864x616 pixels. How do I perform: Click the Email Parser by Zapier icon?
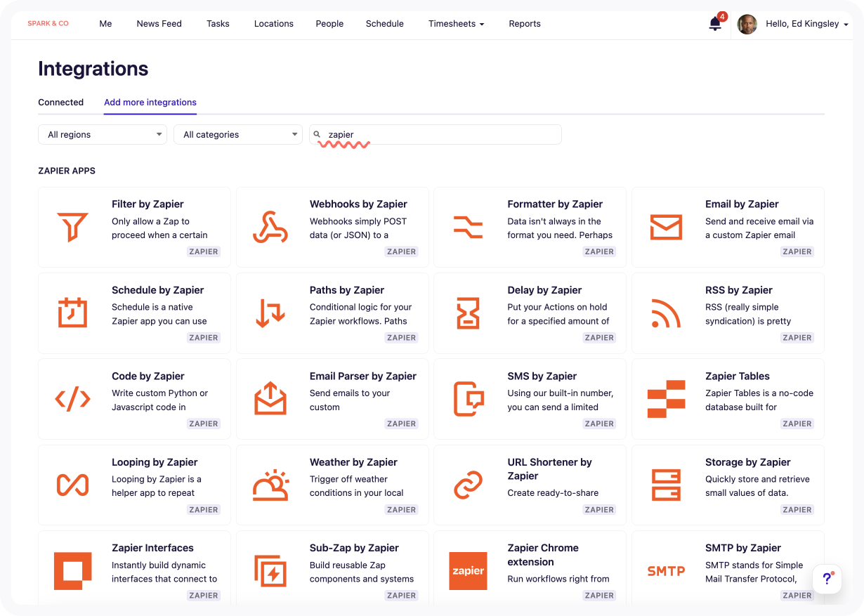270,399
